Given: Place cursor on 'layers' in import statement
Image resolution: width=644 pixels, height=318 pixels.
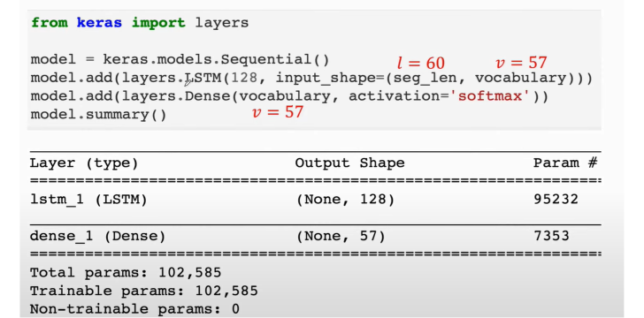Looking at the screenshot, I should 222,23.
